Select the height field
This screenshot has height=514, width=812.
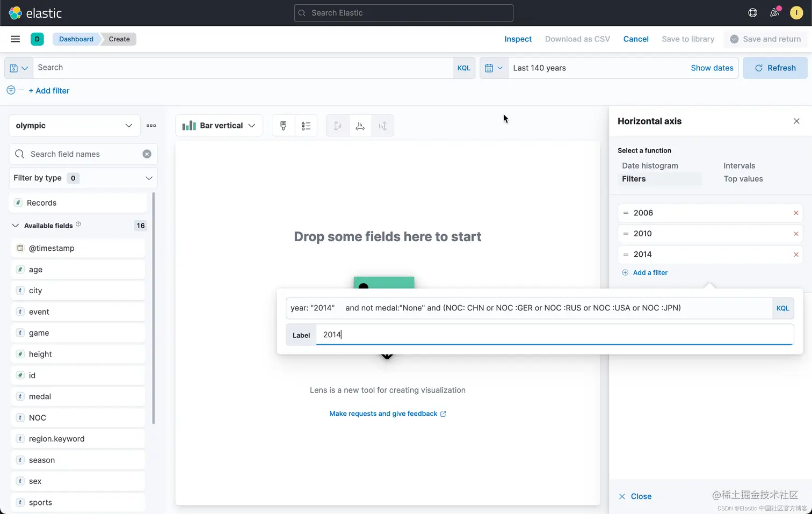click(x=78, y=354)
